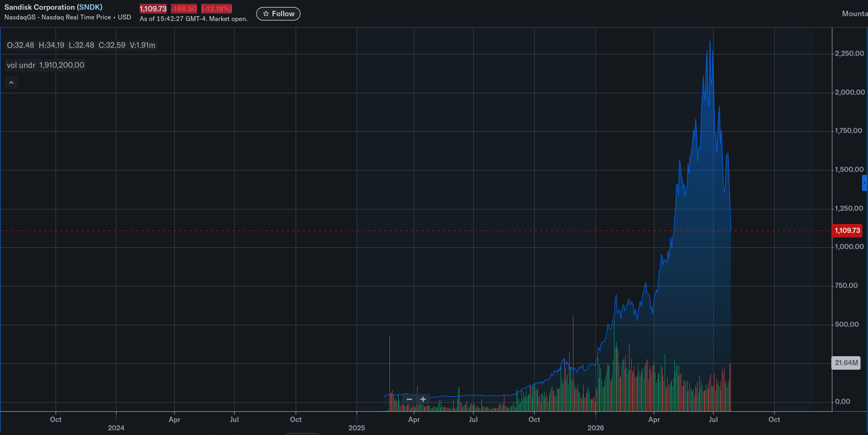The width and height of the screenshot is (868, 435).
Task: Click the 1,000.00 price axis label
Action: [849, 247]
